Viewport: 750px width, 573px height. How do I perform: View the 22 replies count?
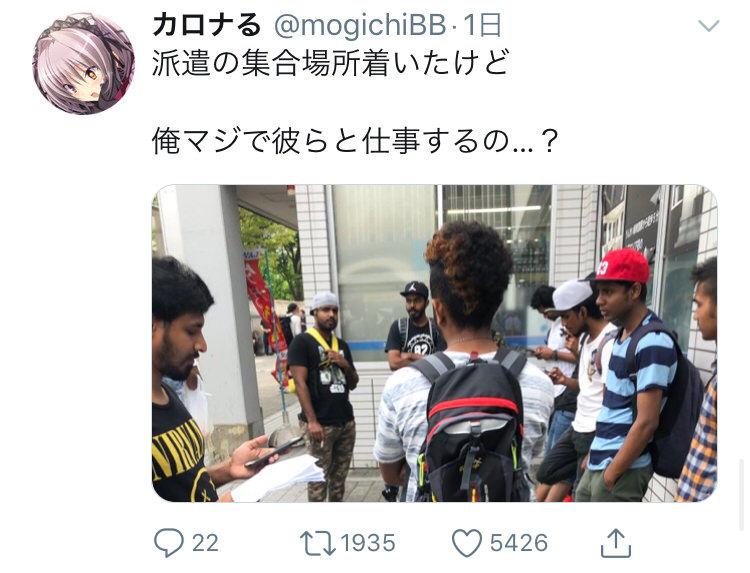(x=205, y=543)
